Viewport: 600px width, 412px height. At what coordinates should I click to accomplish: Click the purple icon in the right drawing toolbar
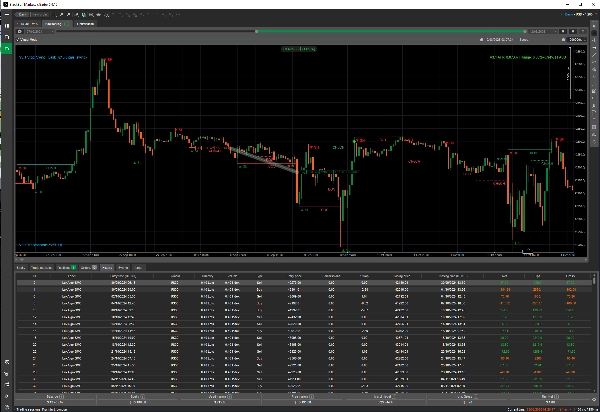pyautogui.click(x=594, y=127)
